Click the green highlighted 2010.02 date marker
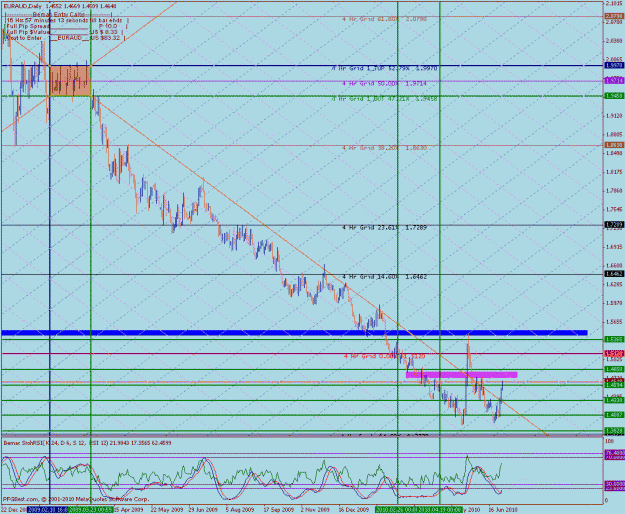Screen dimensions: 625x514 pos(397,510)
